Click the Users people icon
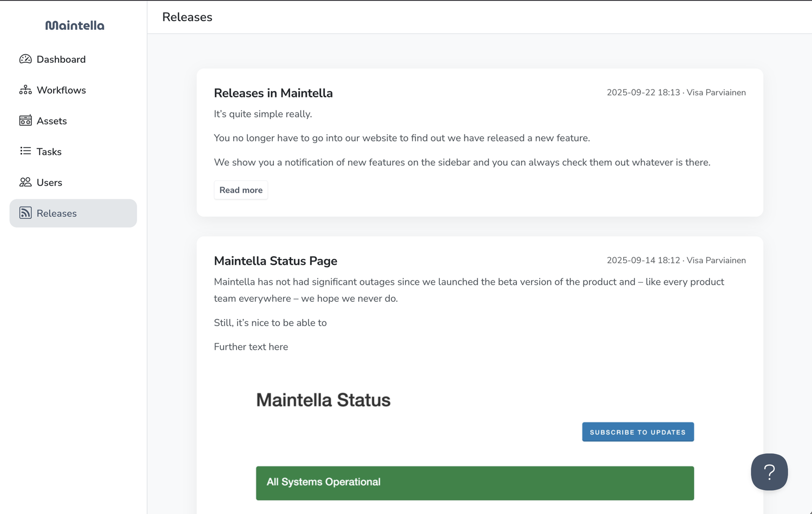 [25, 182]
